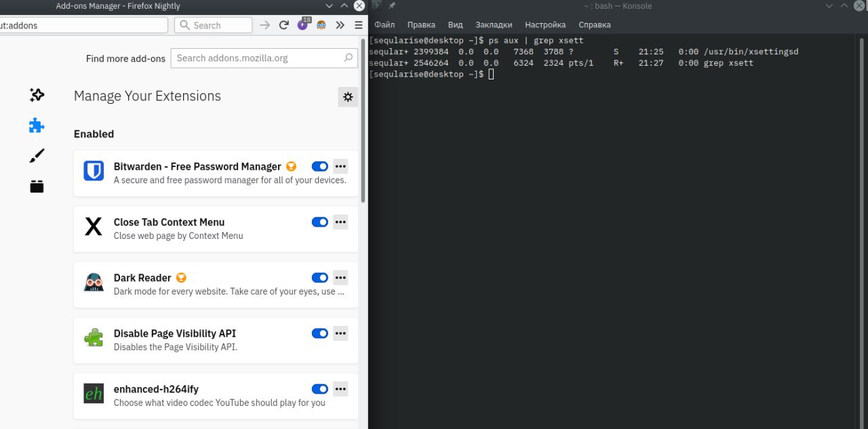Viewport: 868px width, 429px height.
Task: Select the Extensions puzzle-piece sidebar category
Action: (37, 126)
